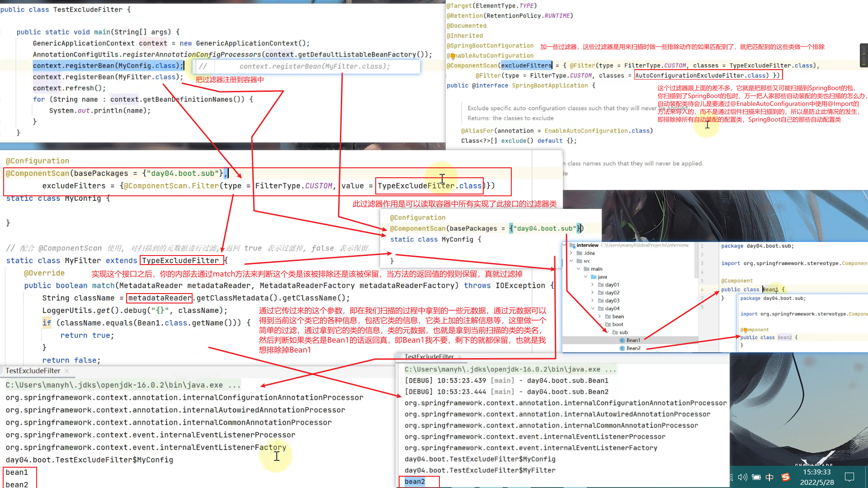The height and width of the screenshot is (488, 868).
Task: Click the interview project module icon
Action: coord(573,245)
